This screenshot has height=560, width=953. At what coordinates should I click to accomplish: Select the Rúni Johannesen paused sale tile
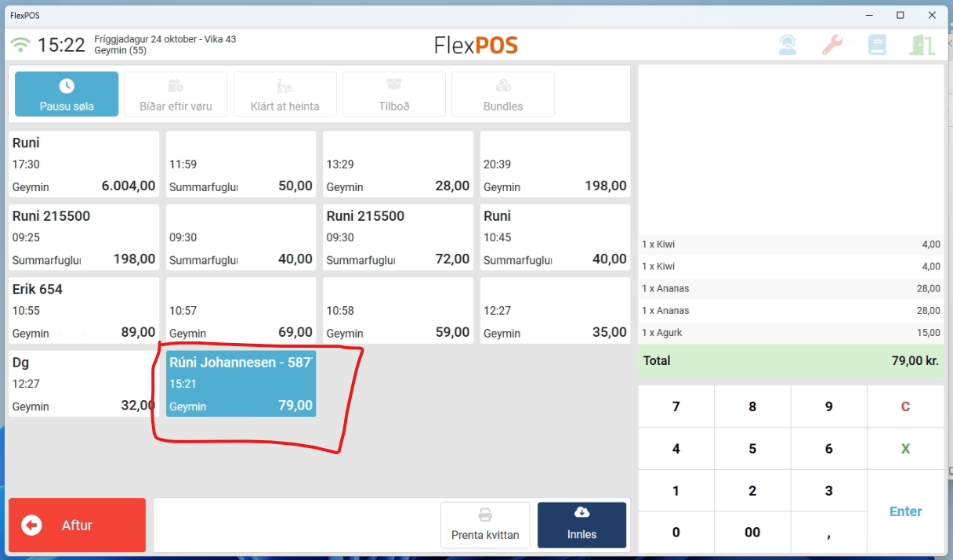pos(241,384)
